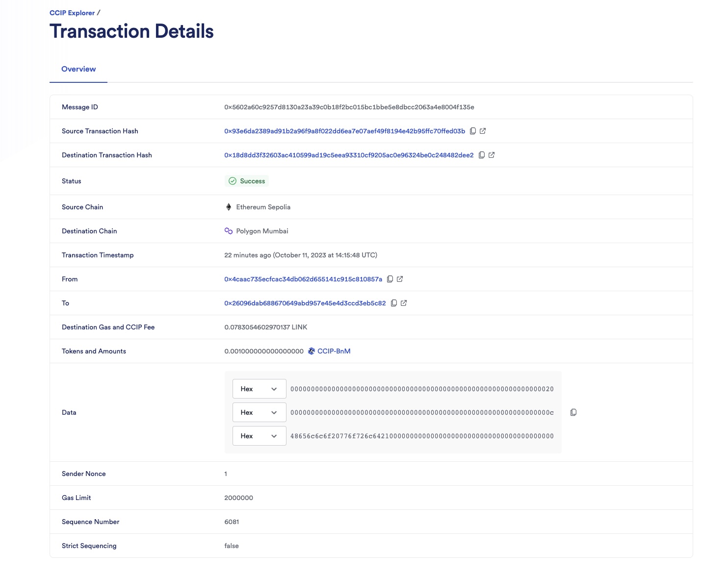Open the second Data row Hex dropdown

259,412
